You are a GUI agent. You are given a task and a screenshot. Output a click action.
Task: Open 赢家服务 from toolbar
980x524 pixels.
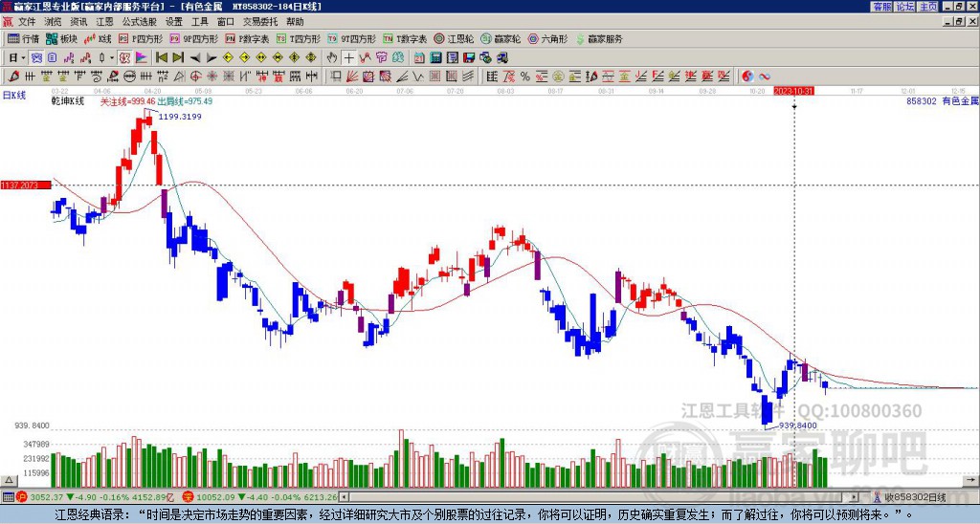[x=599, y=38]
